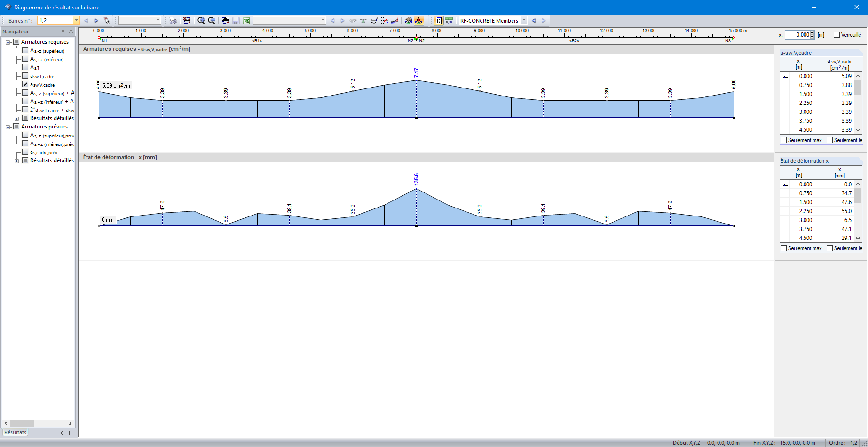
Task: Click the floppy disk save icon
Action: [x=236, y=21]
